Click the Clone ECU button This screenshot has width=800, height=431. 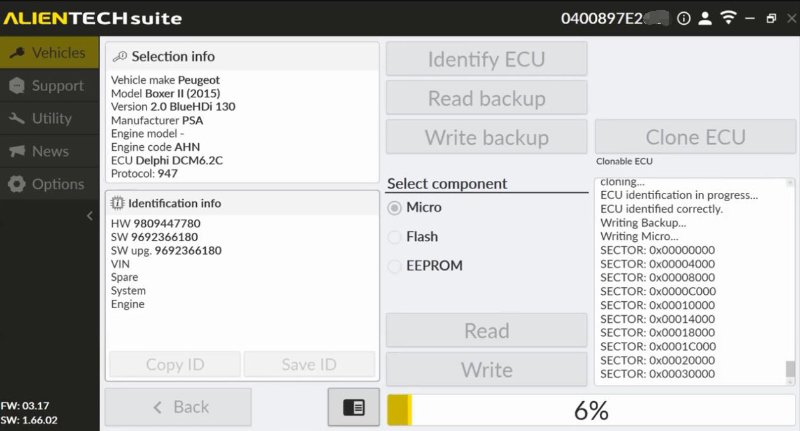click(695, 137)
